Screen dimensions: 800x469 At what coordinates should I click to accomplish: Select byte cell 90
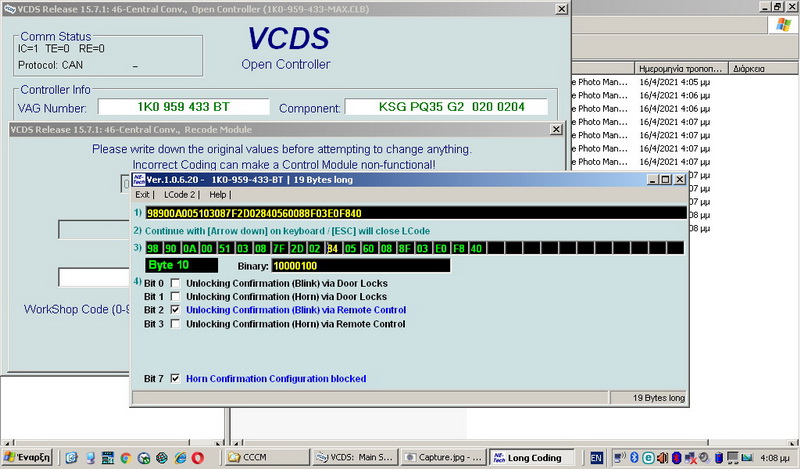171,249
